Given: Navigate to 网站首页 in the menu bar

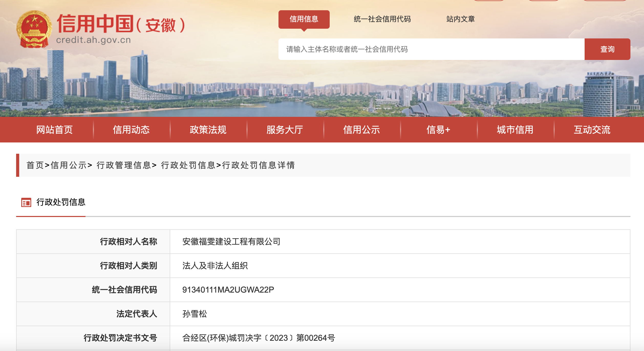Looking at the screenshot, I should (x=55, y=130).
